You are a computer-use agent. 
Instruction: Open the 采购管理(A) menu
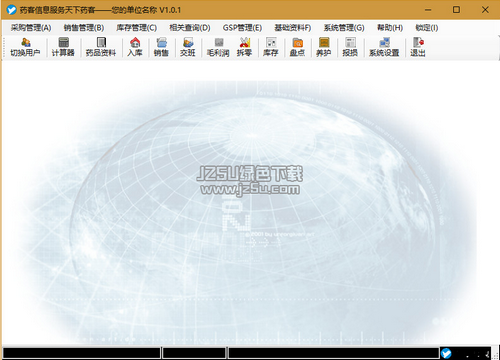[31, 28]
